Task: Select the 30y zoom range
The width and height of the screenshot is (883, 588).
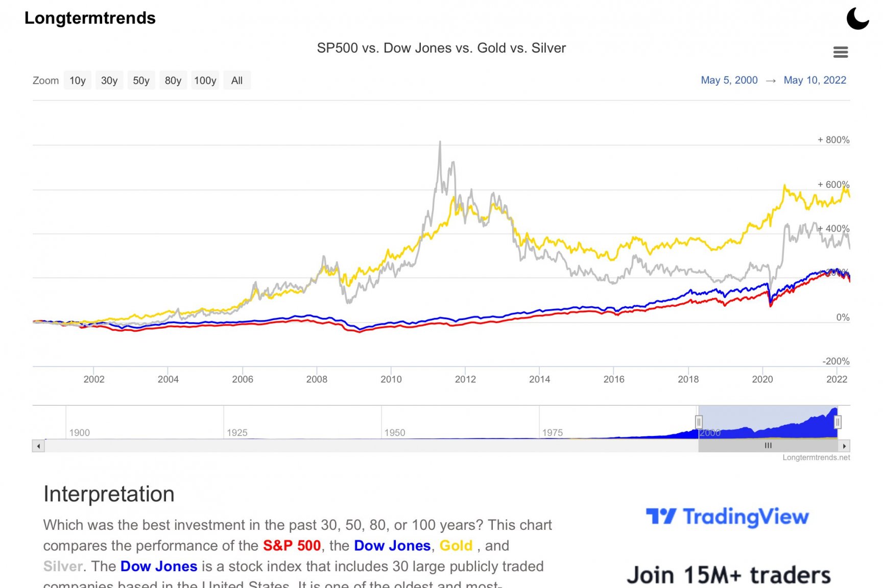Action: 109,81
